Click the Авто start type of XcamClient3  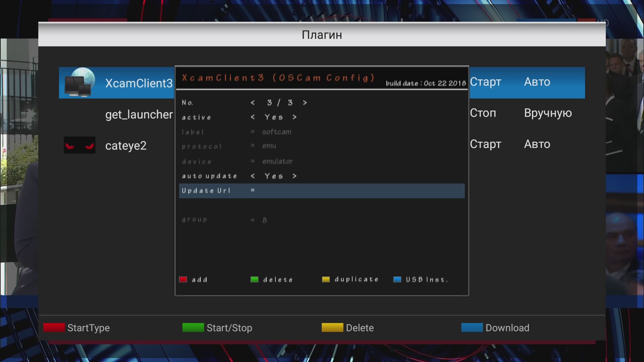537,82
